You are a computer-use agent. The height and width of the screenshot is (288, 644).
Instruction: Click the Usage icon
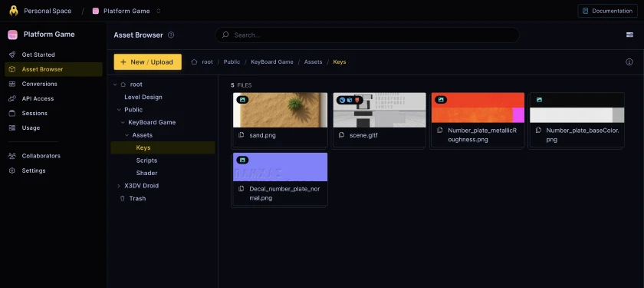coord(12,128)
